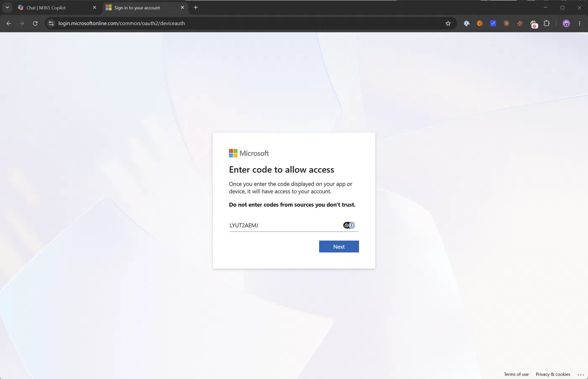Viewport: 588px width, 379px height.
Task: Go back to the previous page
Action: pos(9,24)
